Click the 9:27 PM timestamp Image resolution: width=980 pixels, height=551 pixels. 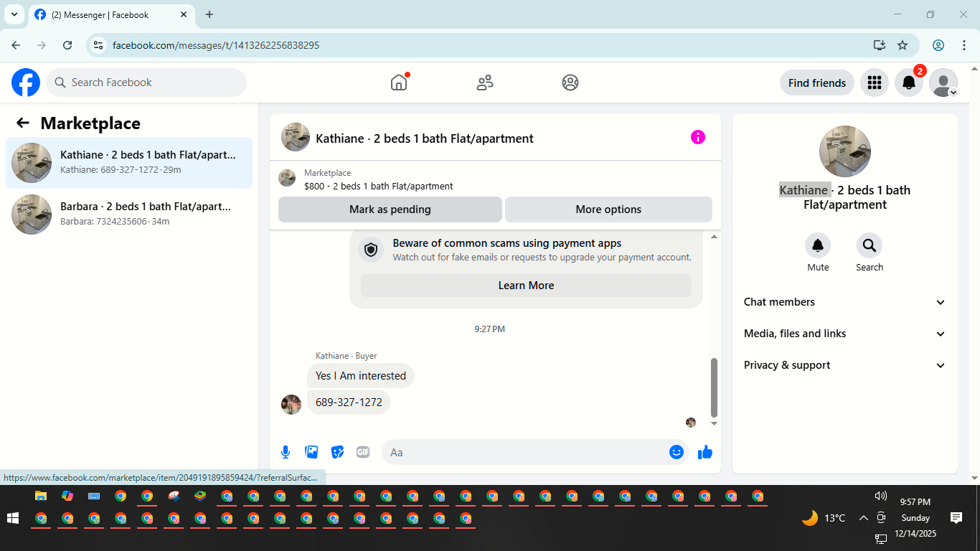click(490, 329)
